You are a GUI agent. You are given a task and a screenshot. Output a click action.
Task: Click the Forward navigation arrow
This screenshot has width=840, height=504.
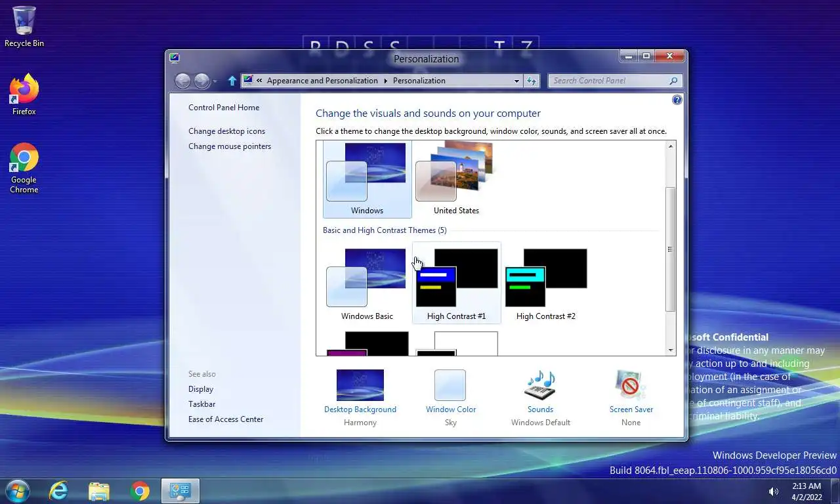(201, 81)
